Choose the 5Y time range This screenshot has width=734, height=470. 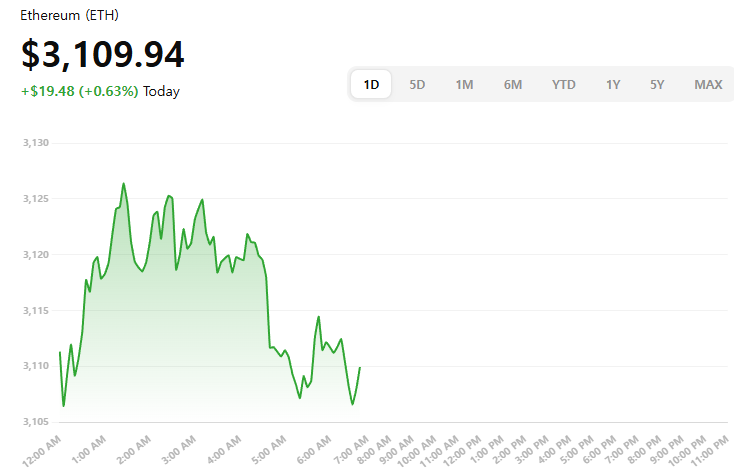pos(657,85)
